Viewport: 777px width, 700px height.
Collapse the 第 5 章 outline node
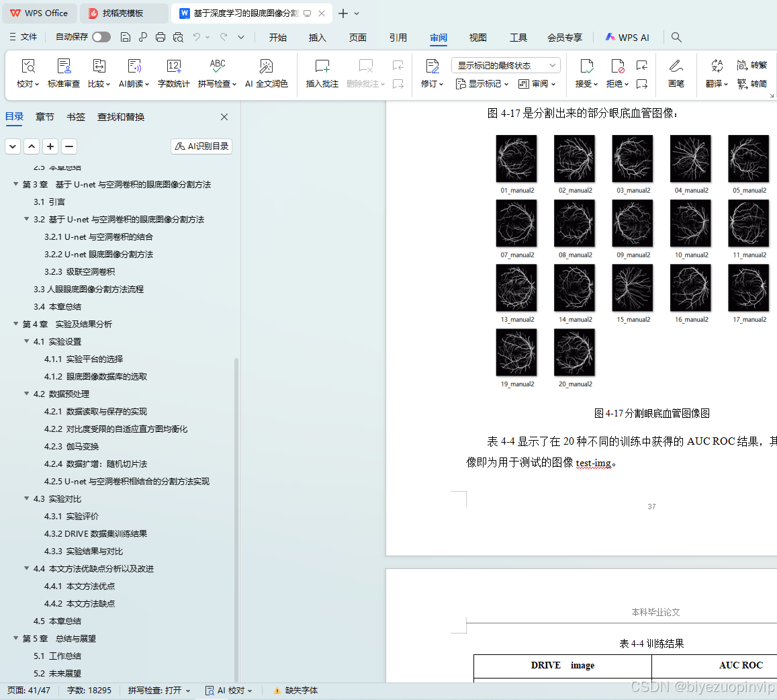click(16, 638)
